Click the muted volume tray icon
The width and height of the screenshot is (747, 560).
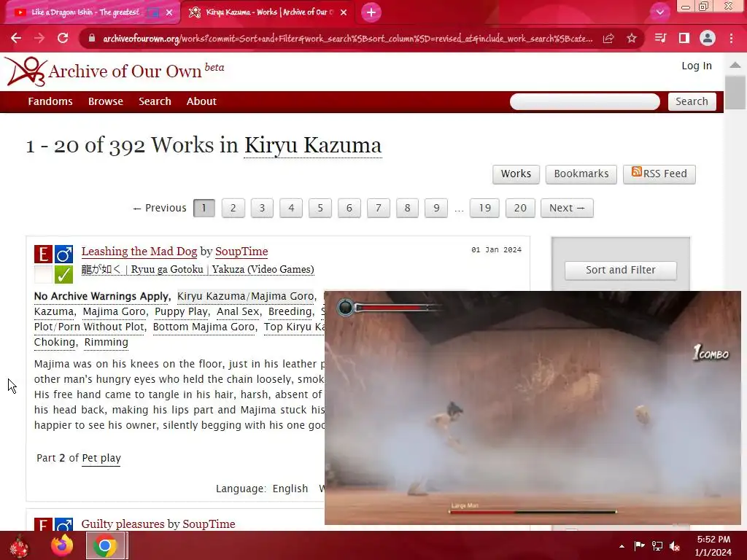pos(675,546)
